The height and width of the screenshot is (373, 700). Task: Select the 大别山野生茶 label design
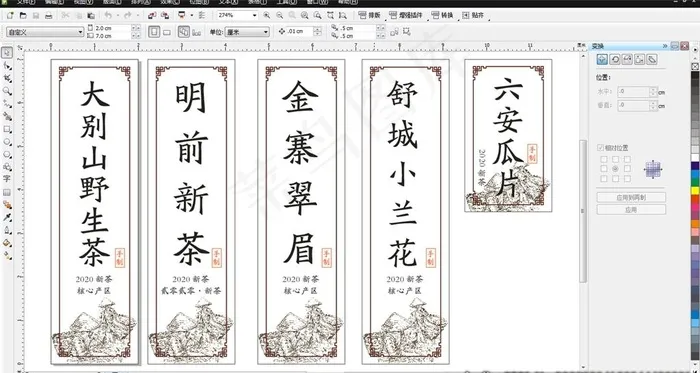[x=95, y=211]
